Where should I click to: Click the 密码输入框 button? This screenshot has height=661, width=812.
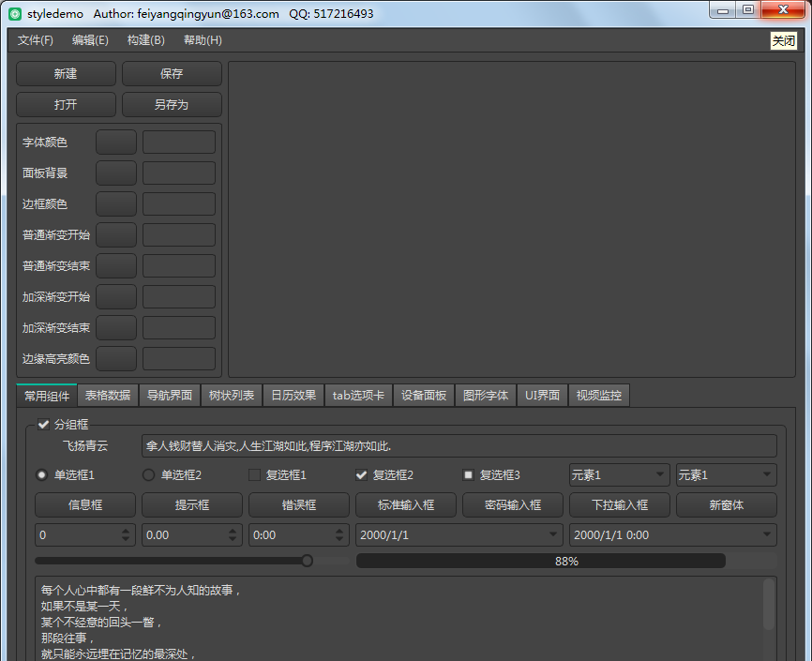coord(513,505)
